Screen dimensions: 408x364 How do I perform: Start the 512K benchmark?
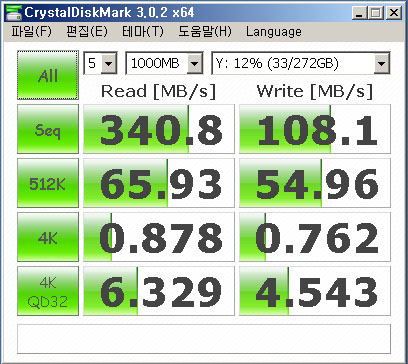[x=48, y=183]
